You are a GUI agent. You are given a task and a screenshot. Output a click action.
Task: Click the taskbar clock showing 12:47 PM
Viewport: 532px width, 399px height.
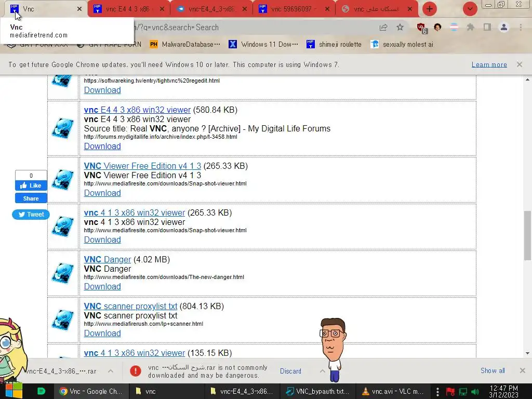(x=504, y=392)
